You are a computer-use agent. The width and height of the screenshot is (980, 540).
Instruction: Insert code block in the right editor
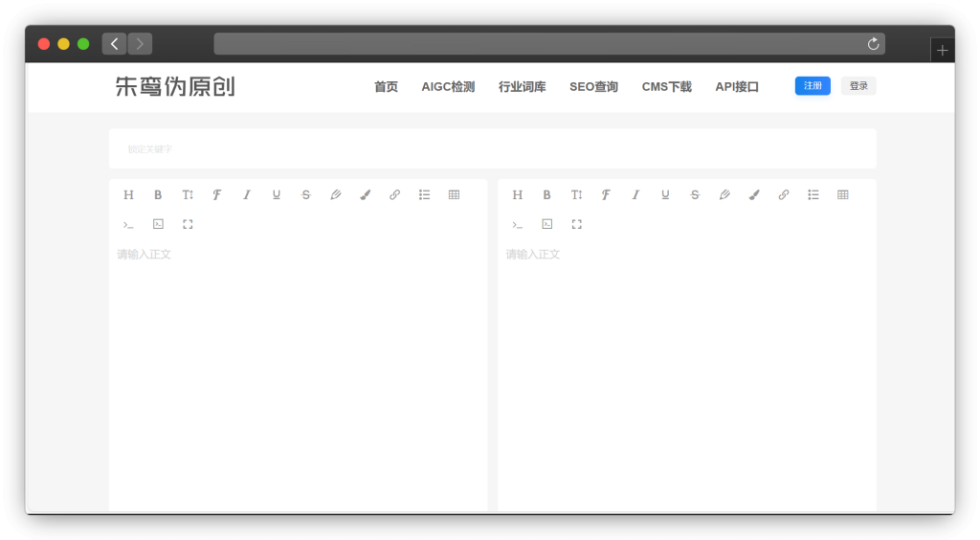[546, 224]
